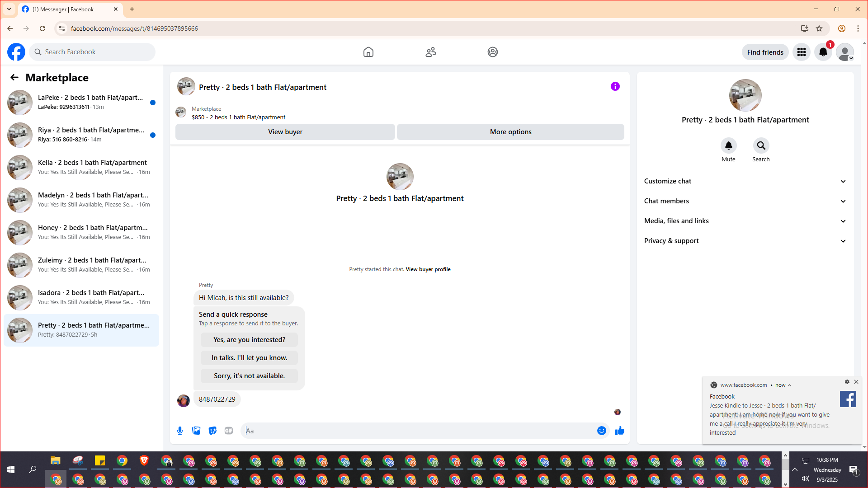Open Windows taskbar search
The height and width of the screenshot is (488, 868).
point(33,469)
